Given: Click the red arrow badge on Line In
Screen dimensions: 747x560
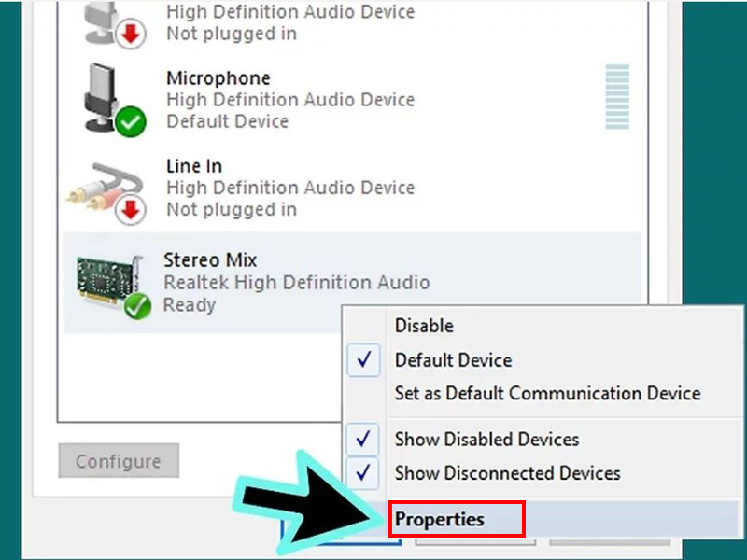Looking at the screenshot, I should coord(130,211).
